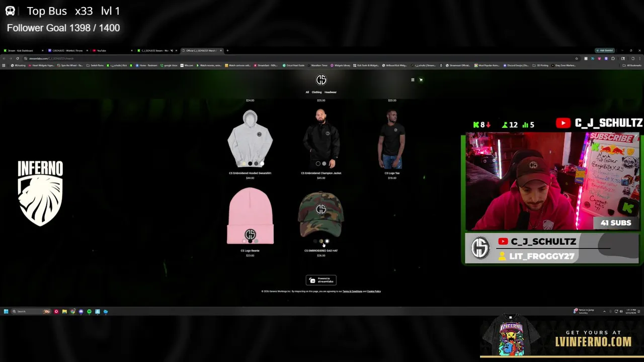Open the CS Logo Tee product image

[x=392, y=140]
